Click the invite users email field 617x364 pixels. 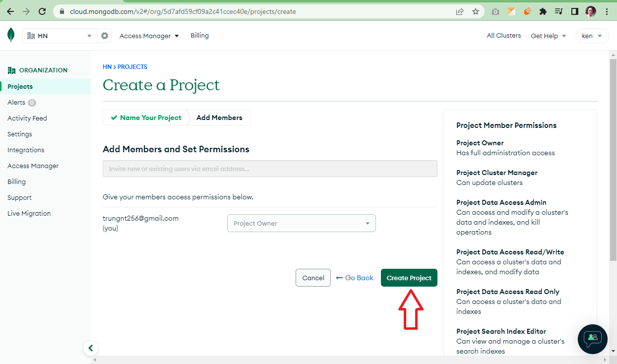click(x=269, y=169)
